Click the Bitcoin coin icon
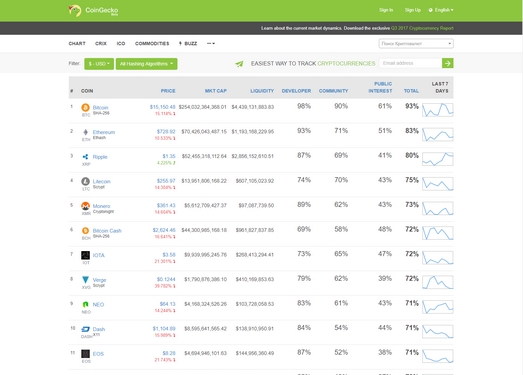The width and height of the screenshot is (523, 375). pos(85,107)
